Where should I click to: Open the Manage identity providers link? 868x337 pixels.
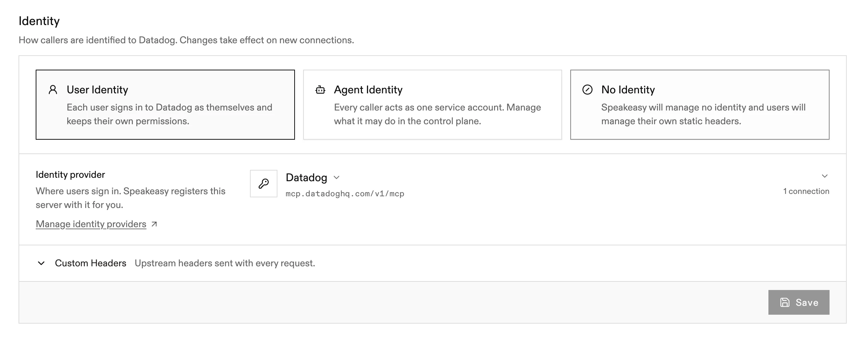(91, 224)
